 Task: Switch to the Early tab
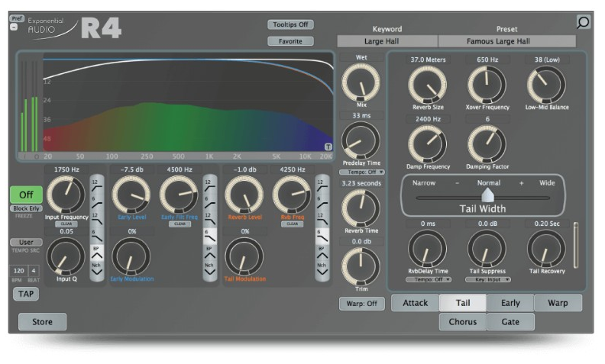(x=510, y=302)
